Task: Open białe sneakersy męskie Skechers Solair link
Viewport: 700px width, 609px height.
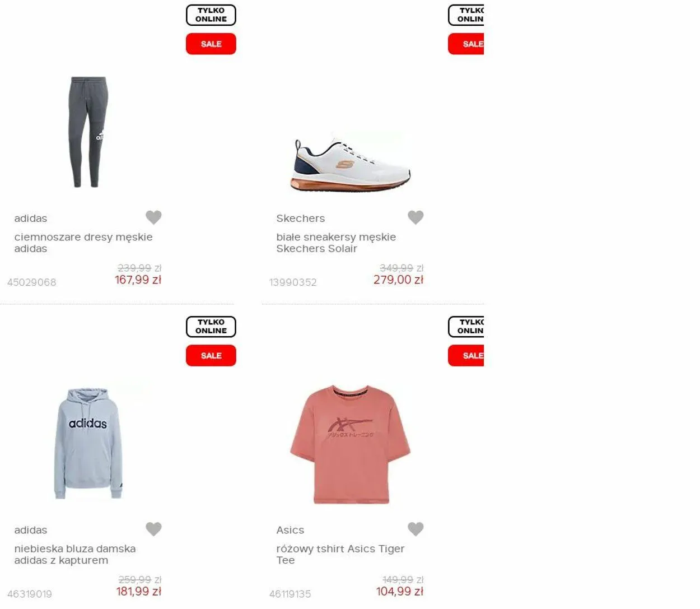Action: [336, 243]
